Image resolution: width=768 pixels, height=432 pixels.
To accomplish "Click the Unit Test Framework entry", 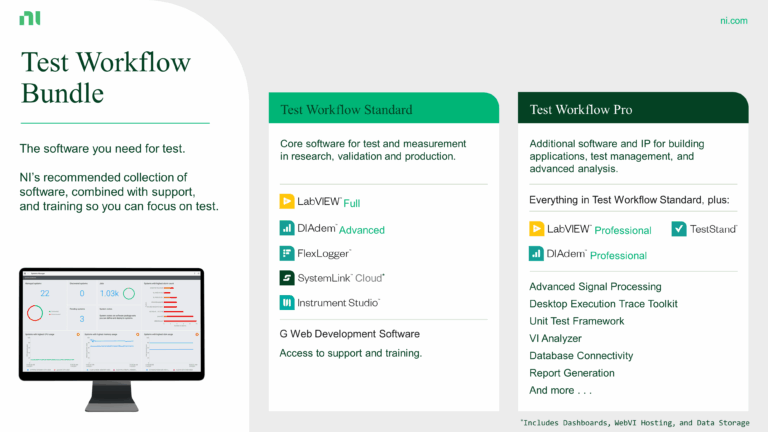I will click(576, 321).
